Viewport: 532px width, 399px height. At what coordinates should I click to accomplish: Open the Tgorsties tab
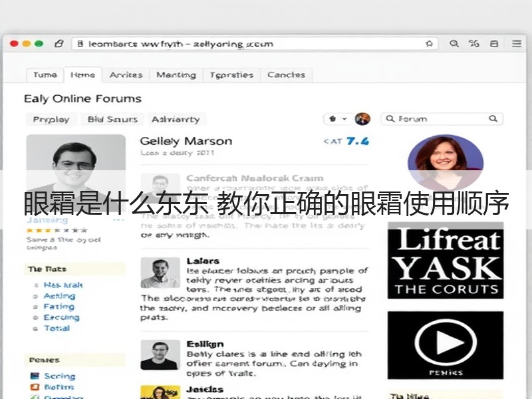[x=231, y=75]
